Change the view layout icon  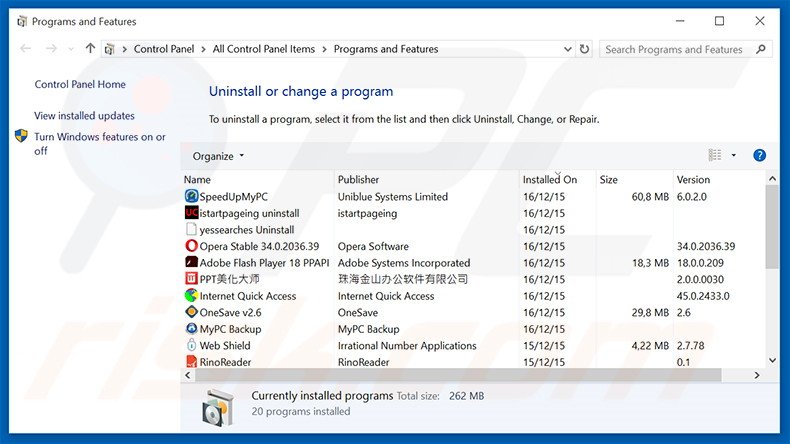click(x=715, y=155)
